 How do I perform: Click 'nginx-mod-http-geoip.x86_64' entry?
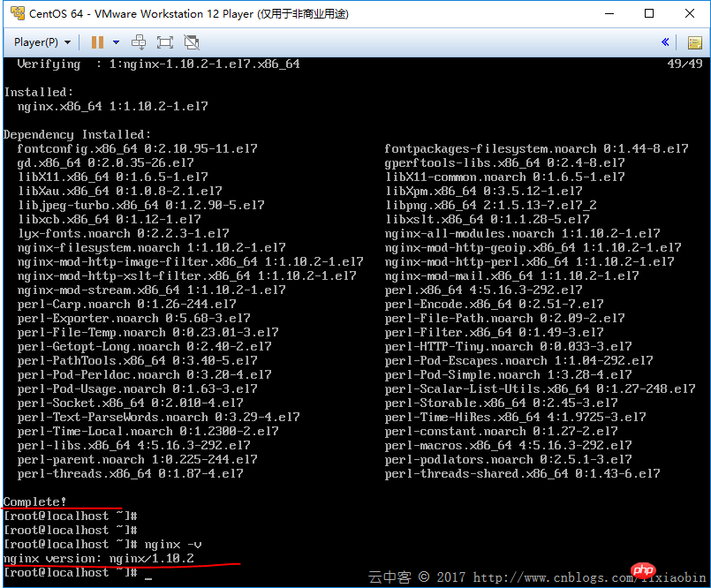pos(533,247)
